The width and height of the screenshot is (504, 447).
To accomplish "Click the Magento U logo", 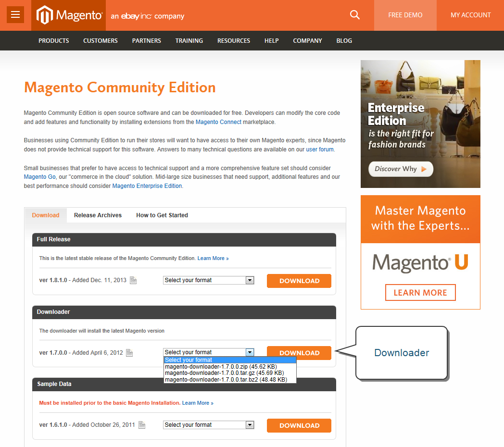I will click(x=420, y=262).
